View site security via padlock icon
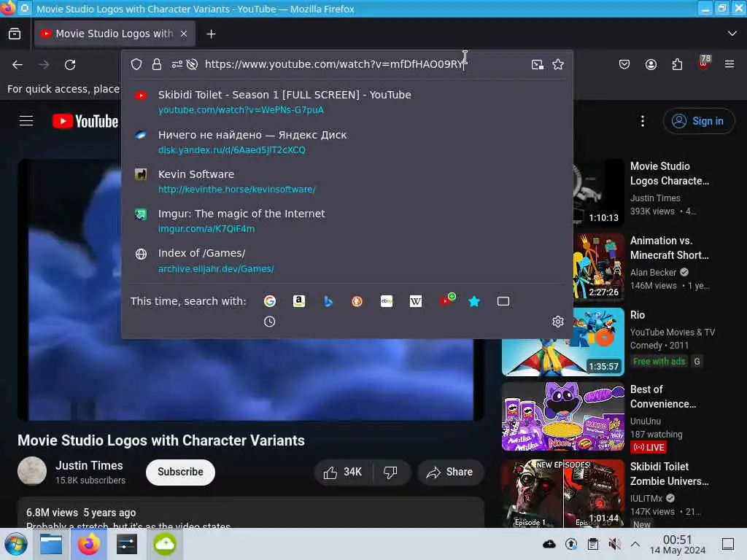The height and width of the screenshot is (560, 747). [x=157, y=64]
